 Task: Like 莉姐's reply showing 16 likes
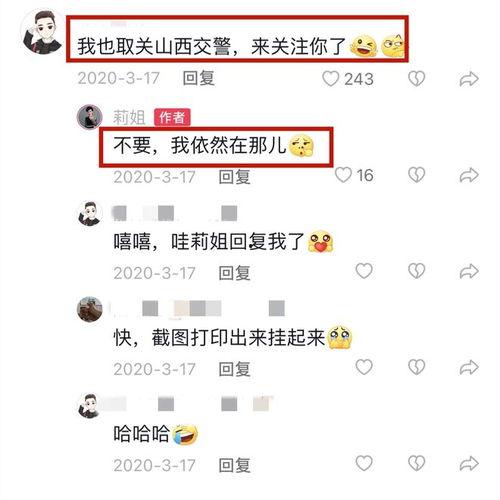[x=343, y=175]
